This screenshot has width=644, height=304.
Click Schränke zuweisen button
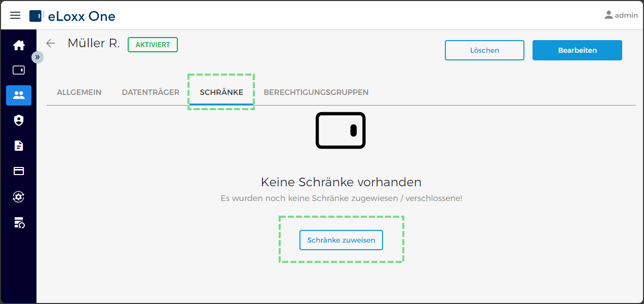pos(341,240)
